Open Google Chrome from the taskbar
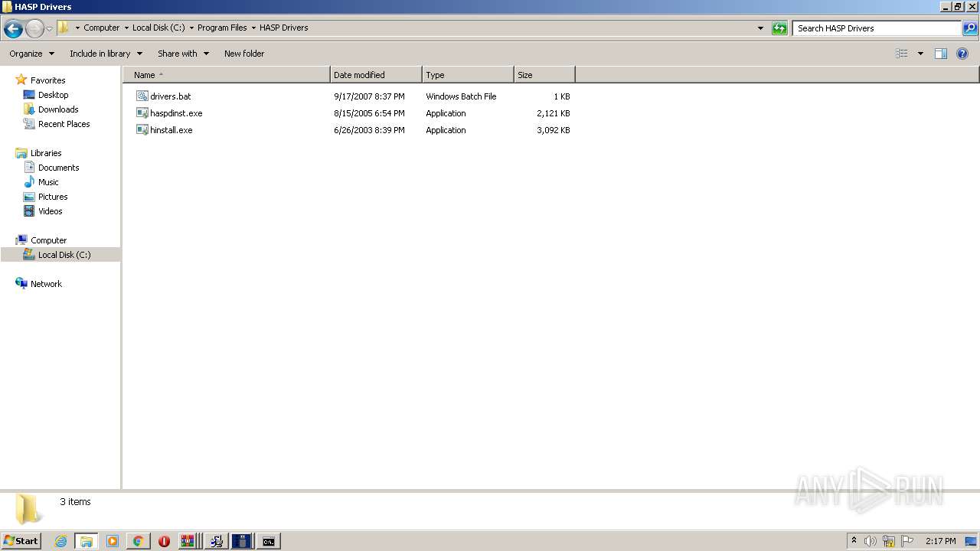 (139, 541)
